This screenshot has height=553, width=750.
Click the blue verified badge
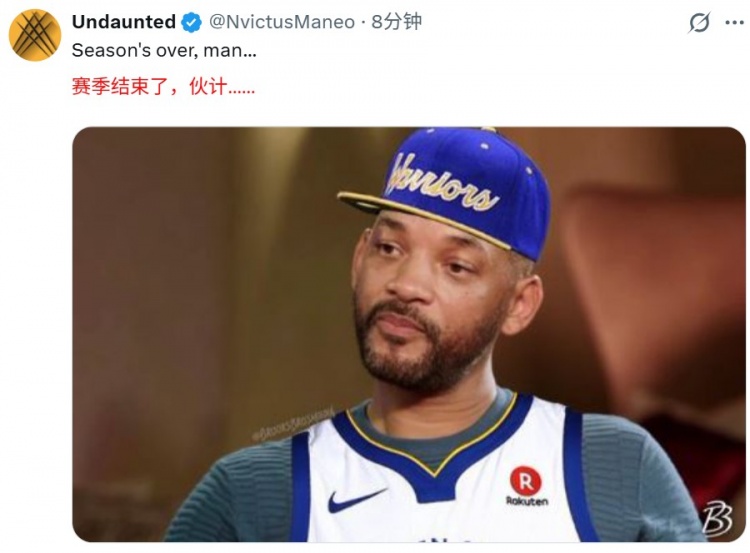[x=192, y=22]
